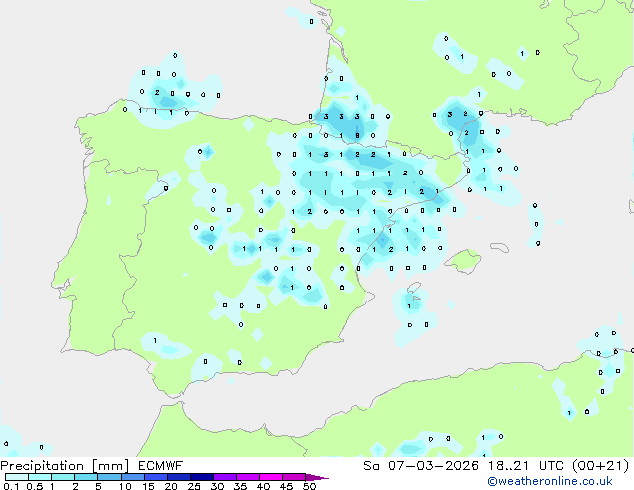Click the above-50 mm legend arrow tip
This screenshot has height=490, width=634.
click(317, 477)
